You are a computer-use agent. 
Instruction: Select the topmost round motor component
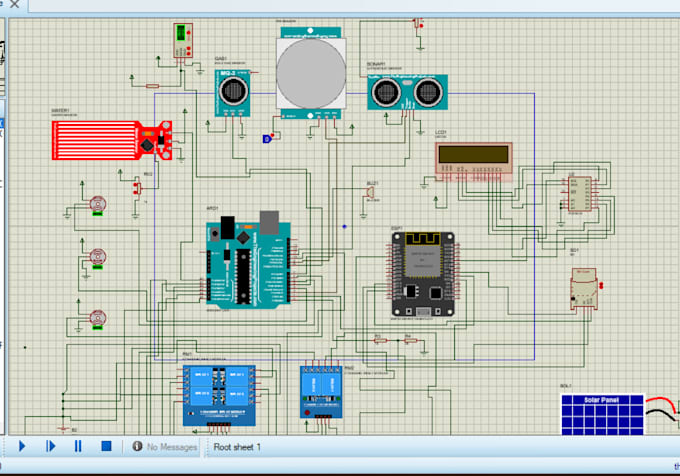[x=98, y=205]
